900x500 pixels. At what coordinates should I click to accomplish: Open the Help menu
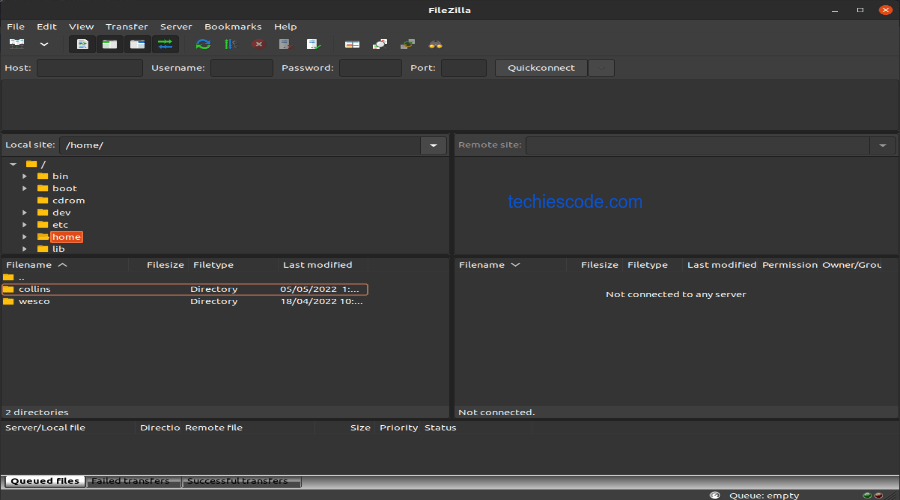pos(285,26)
